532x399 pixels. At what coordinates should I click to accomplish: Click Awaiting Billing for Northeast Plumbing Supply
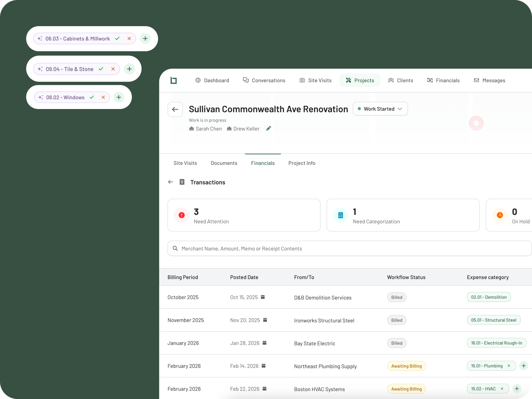coord(407,366)
